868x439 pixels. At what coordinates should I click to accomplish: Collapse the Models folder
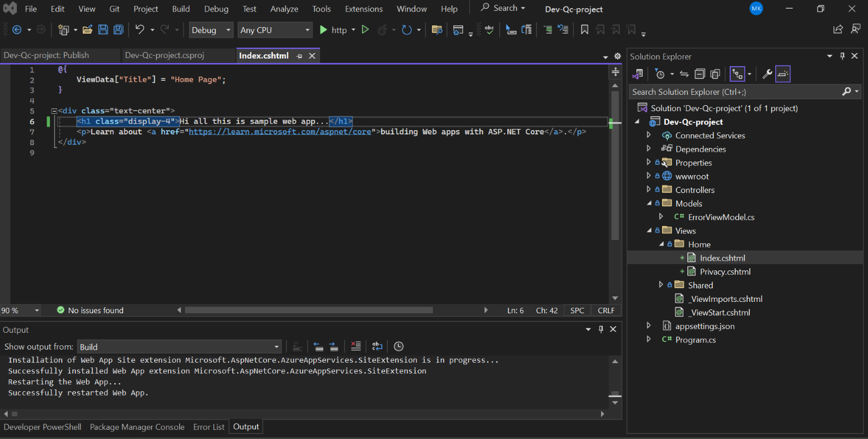[x=649, y=203]
